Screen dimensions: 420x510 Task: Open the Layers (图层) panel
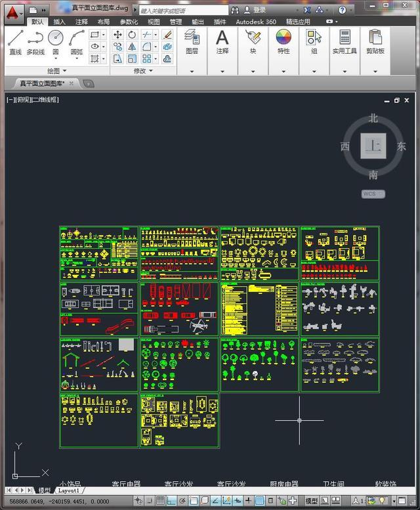click(192, 42)
